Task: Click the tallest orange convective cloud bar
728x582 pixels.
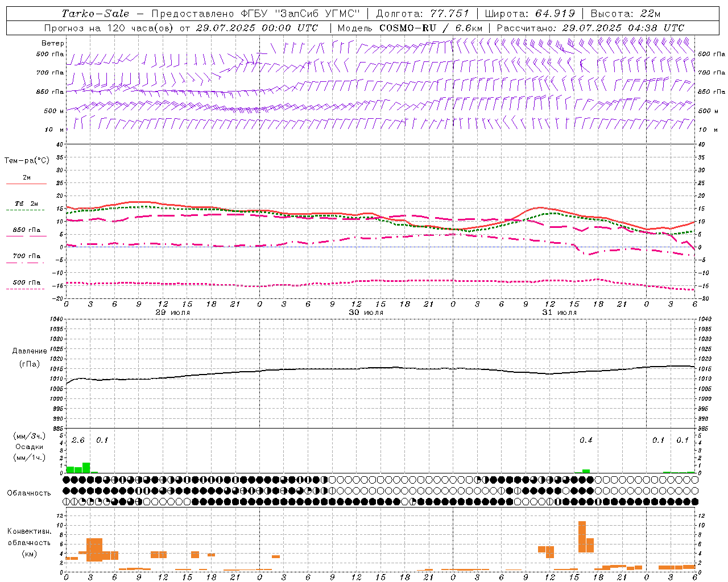Action: coord(582,537)
